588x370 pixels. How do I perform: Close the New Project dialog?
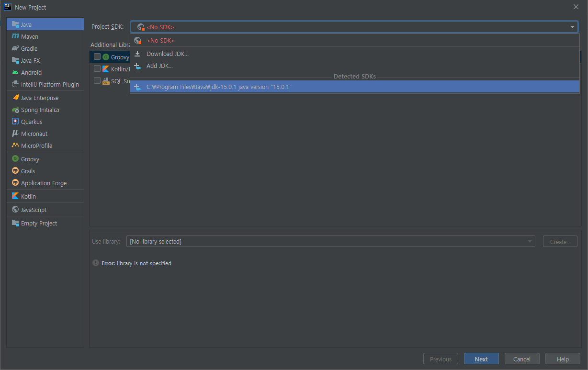576,7
